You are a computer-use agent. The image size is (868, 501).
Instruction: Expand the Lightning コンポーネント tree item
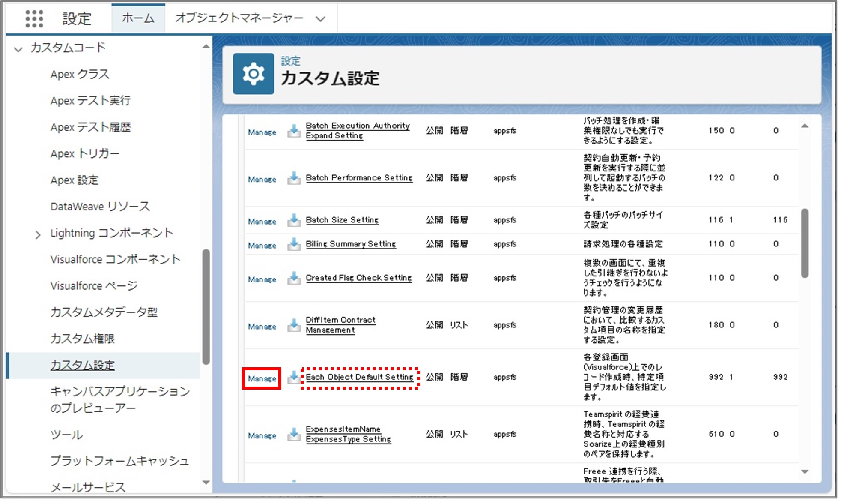click(37, 232)
